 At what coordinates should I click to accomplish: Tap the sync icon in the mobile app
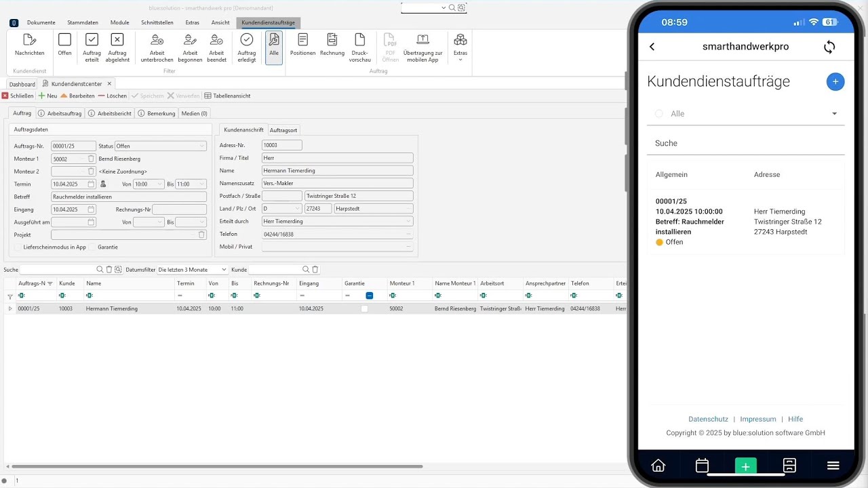coord(829,47)
